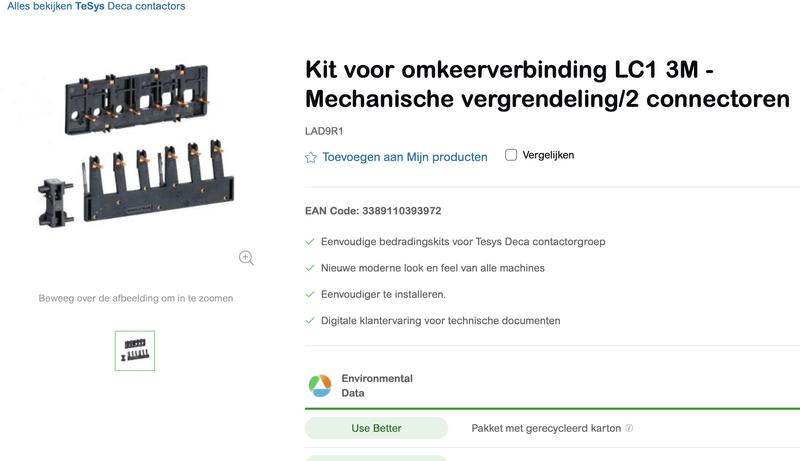Viewport: 800px width, 461px height.
Task: Click the EAN Code 3389110393972 text
Action: point(373,211)
